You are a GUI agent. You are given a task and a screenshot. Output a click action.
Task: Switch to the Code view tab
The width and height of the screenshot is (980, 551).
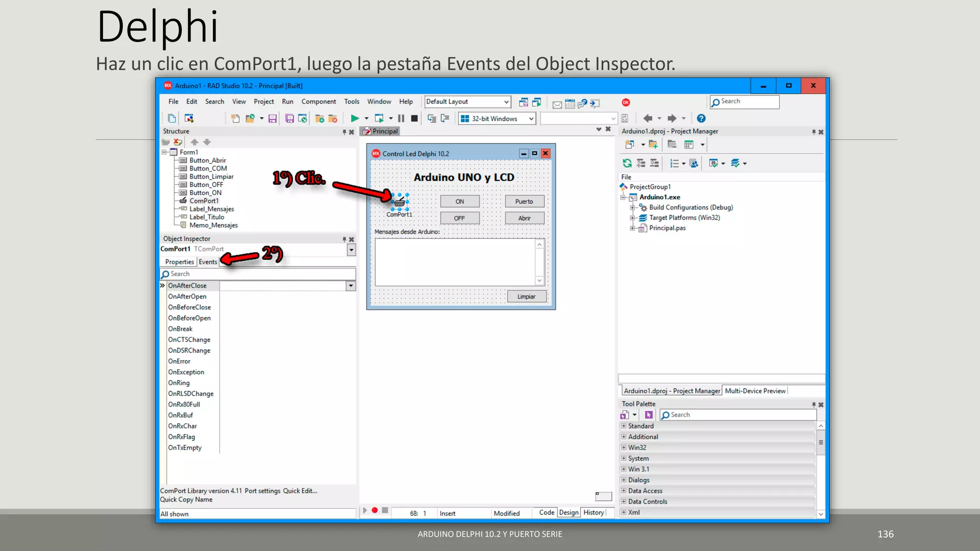pos(546,512)
